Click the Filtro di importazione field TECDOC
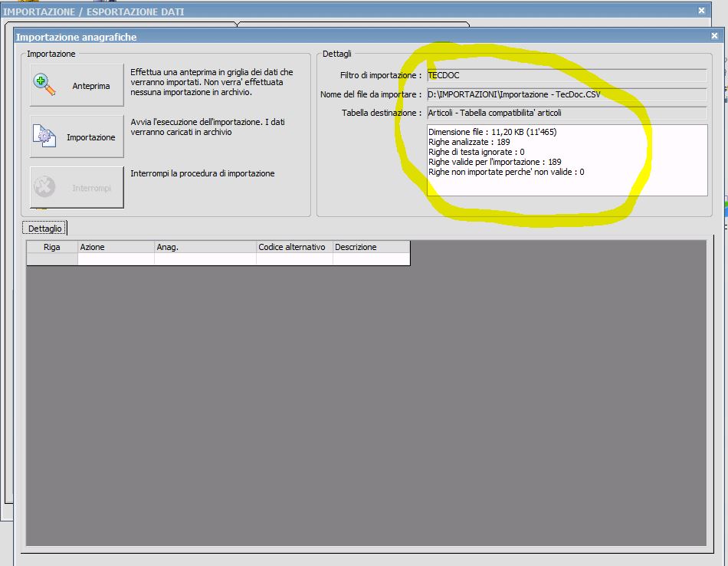The width and height of the screenshot is (728, 566). click(x=567, y=75)
